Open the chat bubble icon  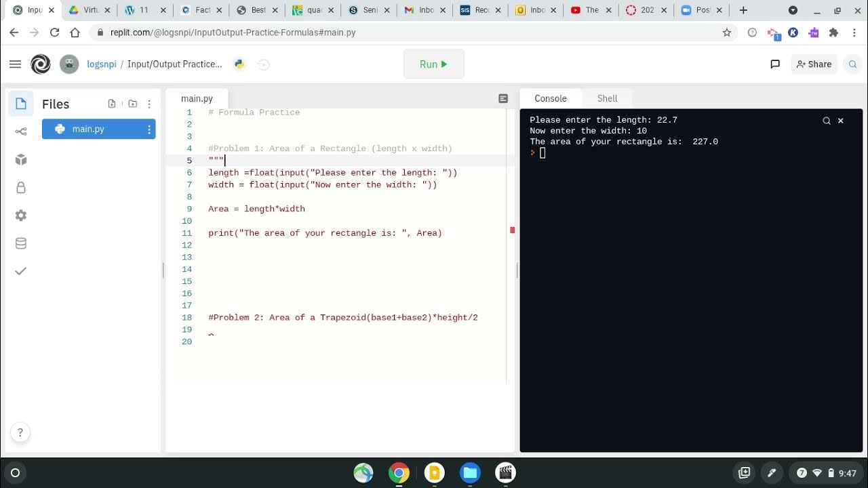(x=775, y=64)
